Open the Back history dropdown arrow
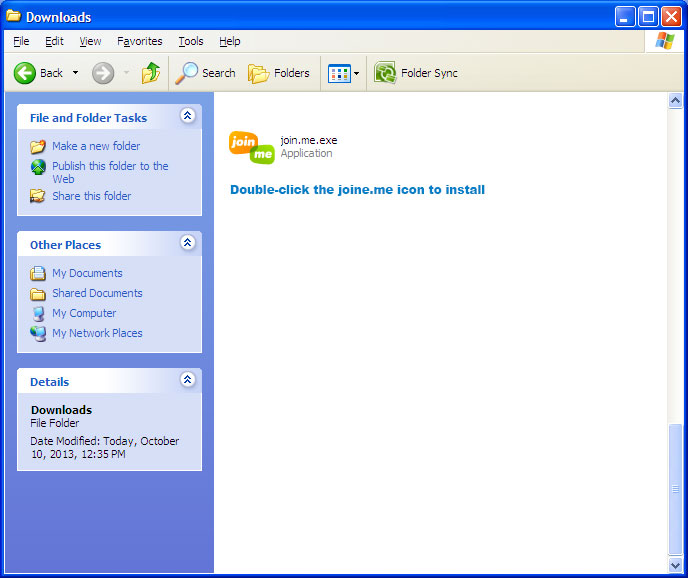The image size is (688, 578). point(75,74)
